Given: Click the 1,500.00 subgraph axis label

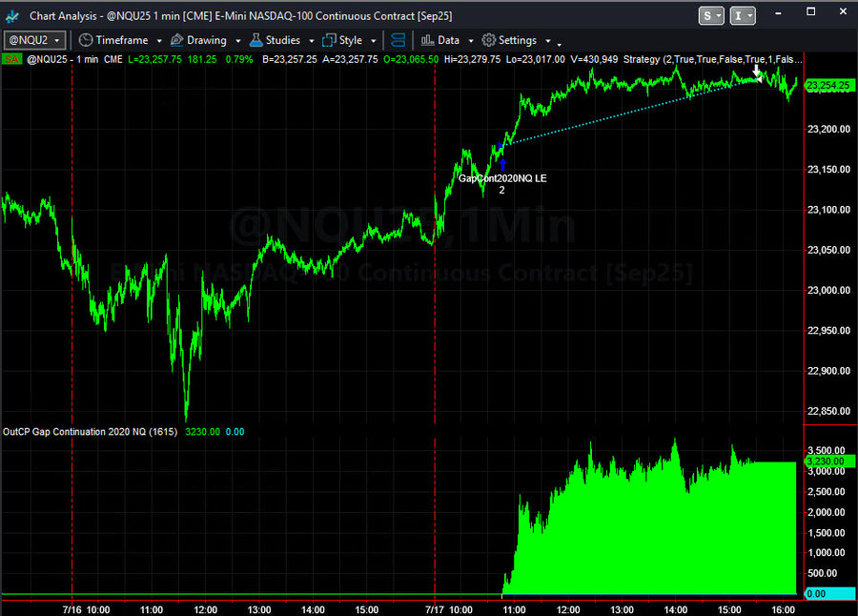Looking at the screenshot, I should [x=827, y=533].
